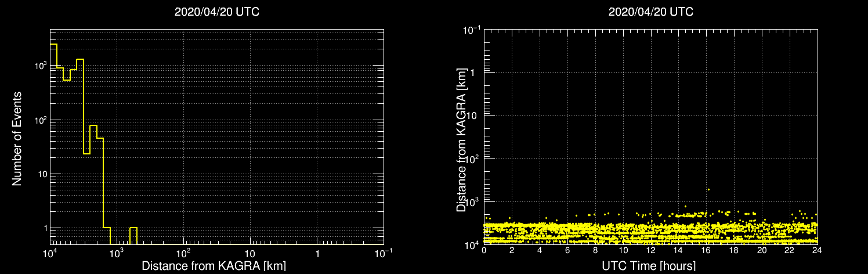Click UTC time tick 16

pos(706,250)
